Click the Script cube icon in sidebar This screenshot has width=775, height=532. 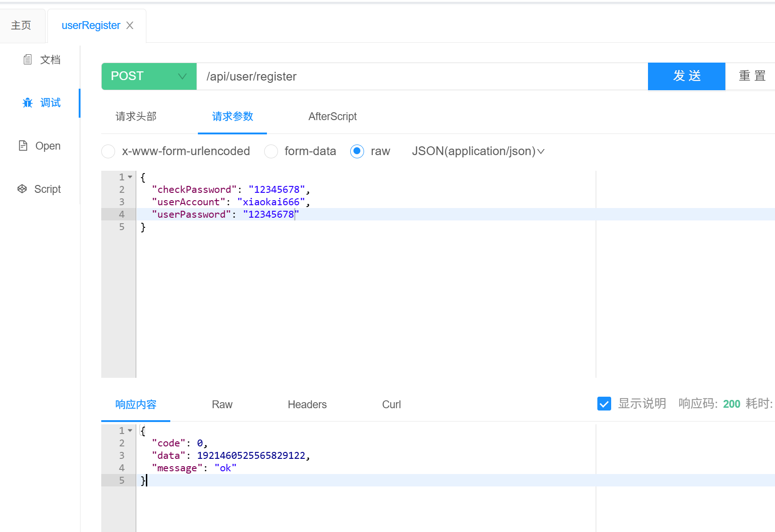click(x=22, y=189)
